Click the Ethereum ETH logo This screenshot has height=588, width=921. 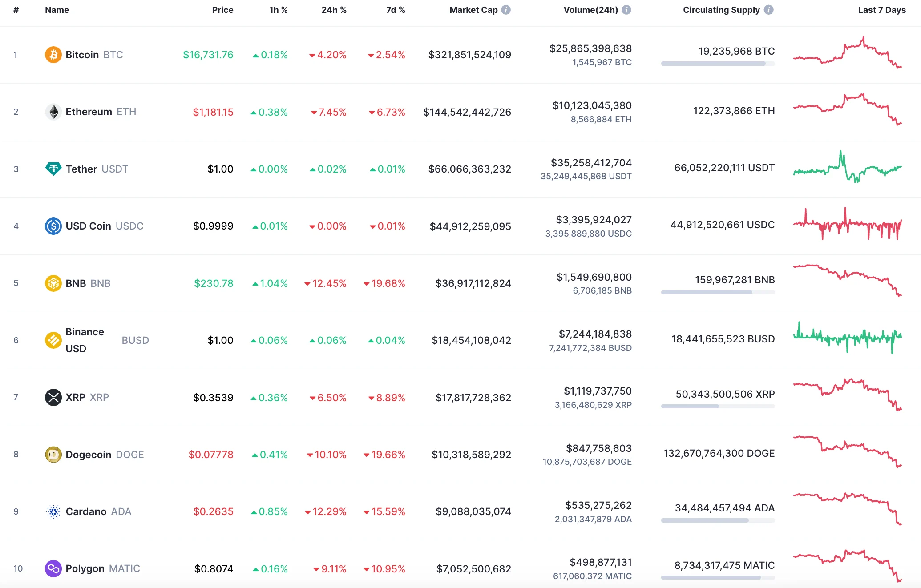[53, 112]
